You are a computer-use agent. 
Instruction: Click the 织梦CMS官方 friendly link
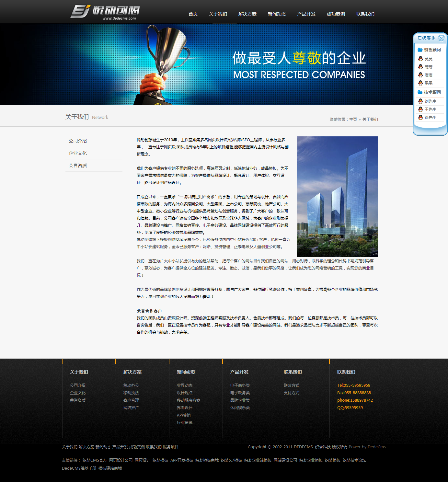tap(95, 460)
